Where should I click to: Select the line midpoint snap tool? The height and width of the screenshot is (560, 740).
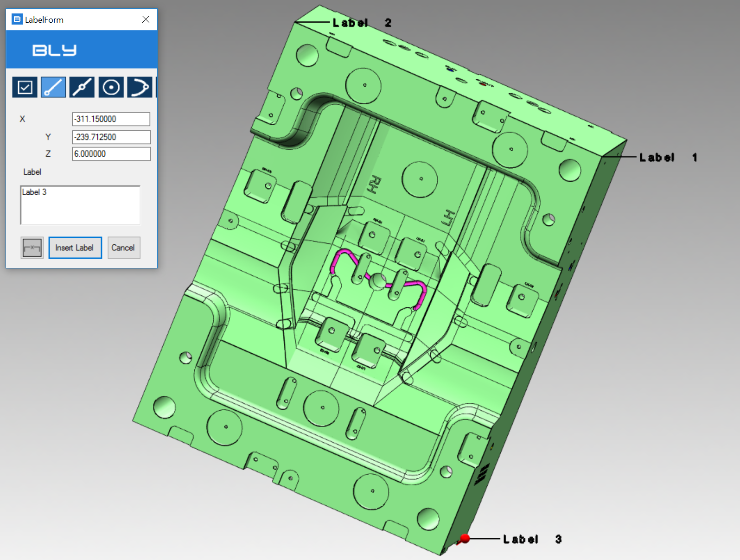coord(82,87)
